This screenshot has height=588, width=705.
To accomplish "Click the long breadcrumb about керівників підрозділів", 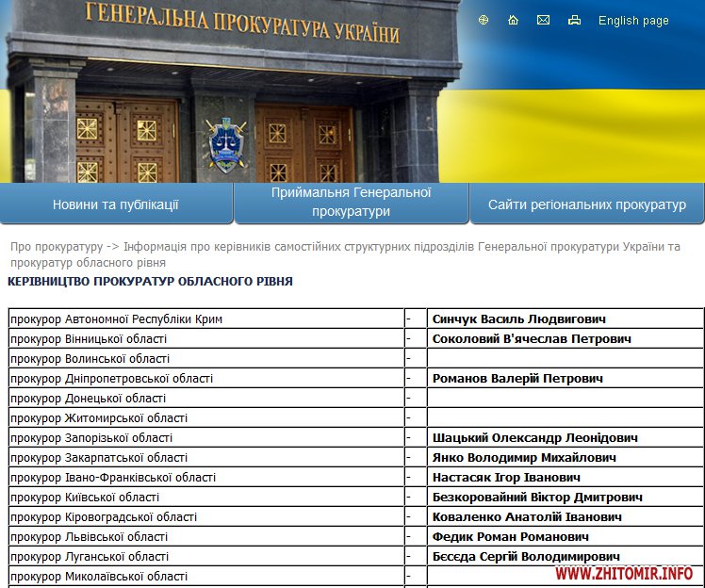I will pyautogui.click(x=396, y=247).
